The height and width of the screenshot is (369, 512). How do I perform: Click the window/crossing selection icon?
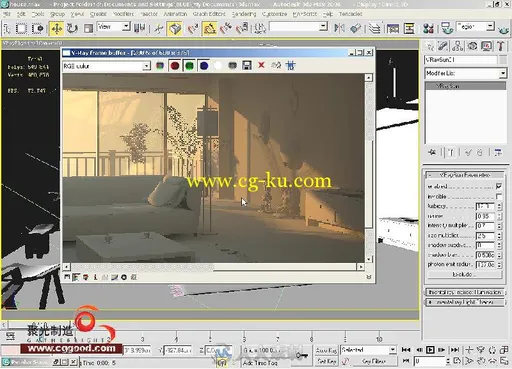point(38,28)
